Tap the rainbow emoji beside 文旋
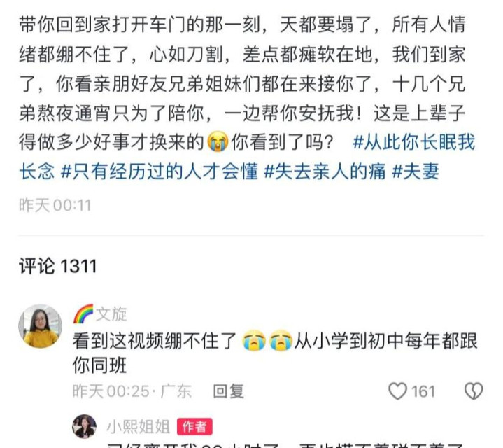This screenshot has height=448, width=503. [x=83, y=314]
